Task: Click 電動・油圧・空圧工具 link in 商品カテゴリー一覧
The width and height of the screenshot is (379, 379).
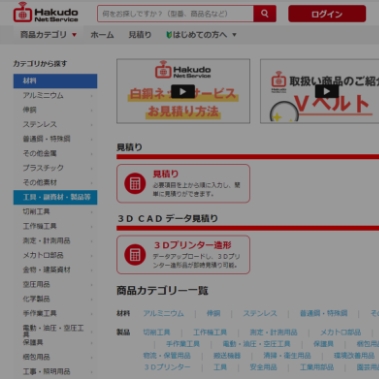Action: tap(257, 344)
